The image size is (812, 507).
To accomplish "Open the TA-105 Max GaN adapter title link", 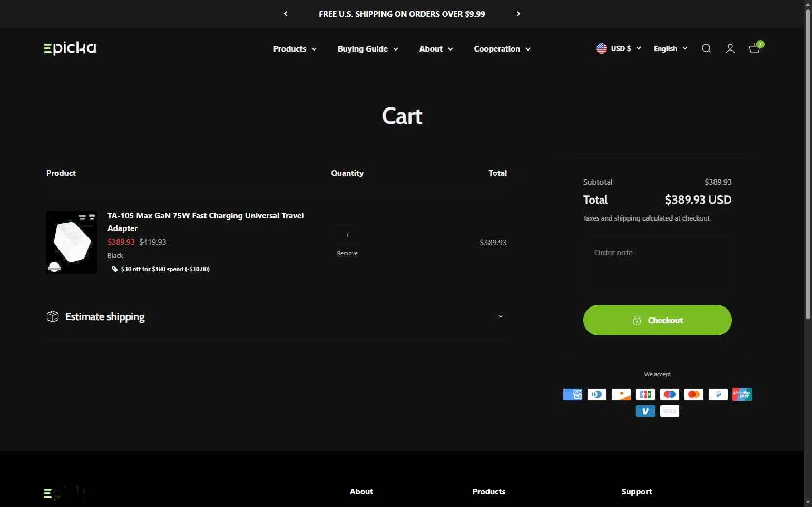I will [x=206, y=222].
